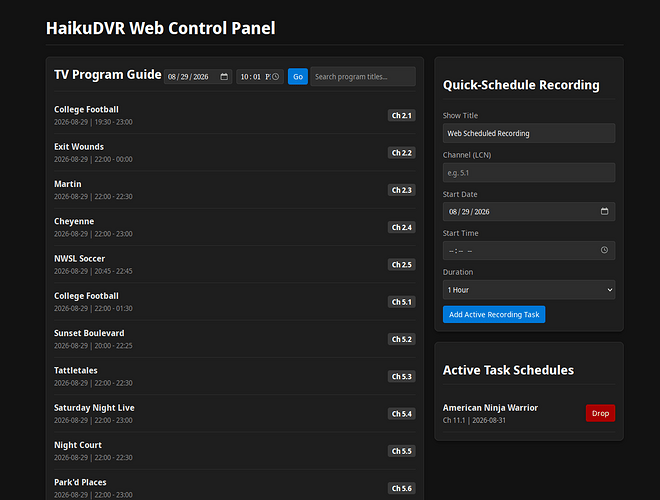Click the guide date field 08/29/2026

click(x=198, y=77)
